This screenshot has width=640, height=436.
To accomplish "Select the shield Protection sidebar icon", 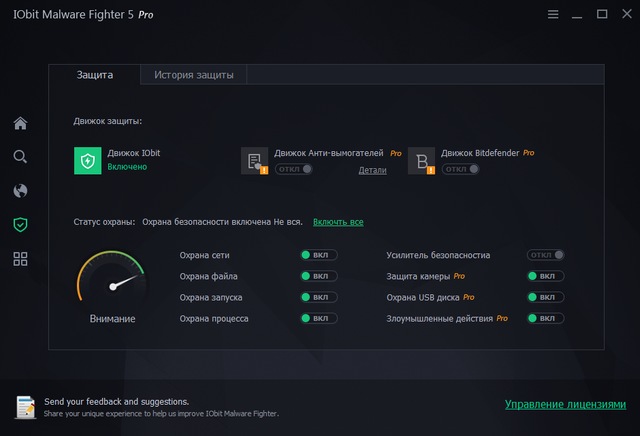I will coord(20,225).
